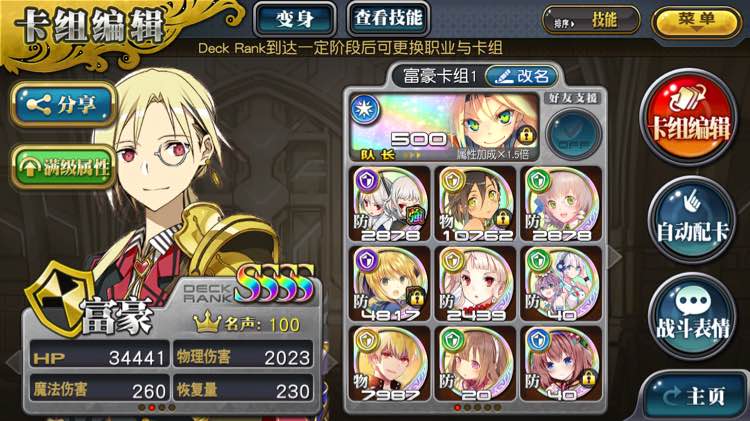Screen dimensions: 750x421
Task: Toggle the 好友支援 friend support OFF switch
Action: 573,133
